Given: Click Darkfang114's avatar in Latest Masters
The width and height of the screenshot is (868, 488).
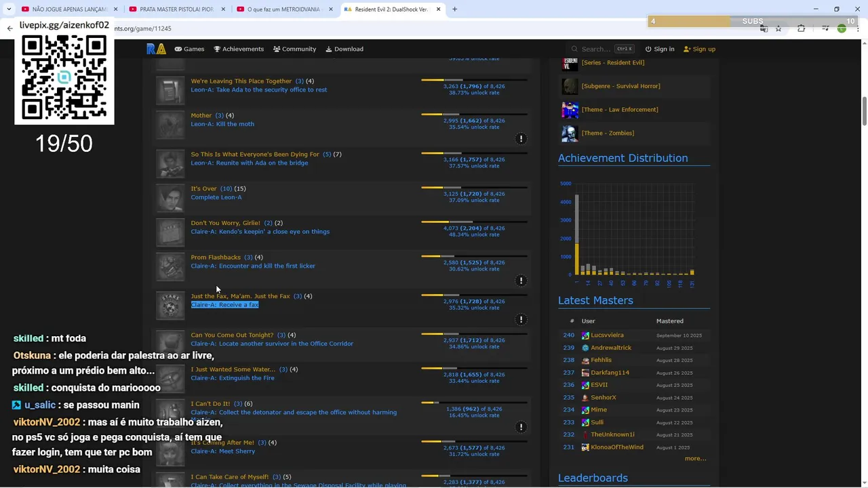Looking at the screenshot, I should point(585,373).
